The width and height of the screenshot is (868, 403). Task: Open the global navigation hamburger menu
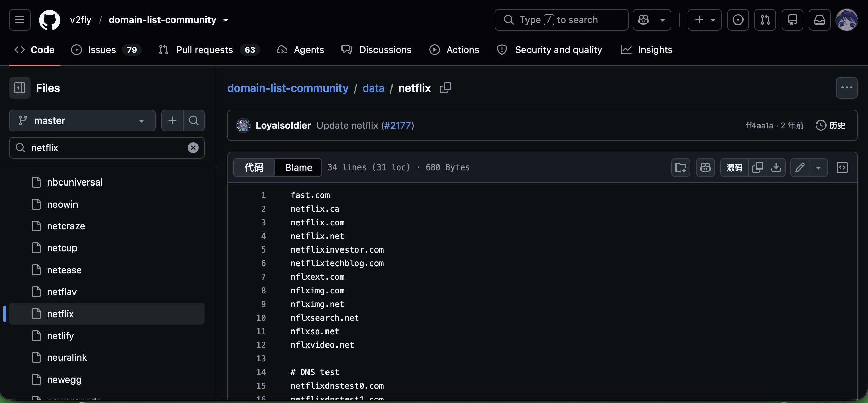[20, 20]
